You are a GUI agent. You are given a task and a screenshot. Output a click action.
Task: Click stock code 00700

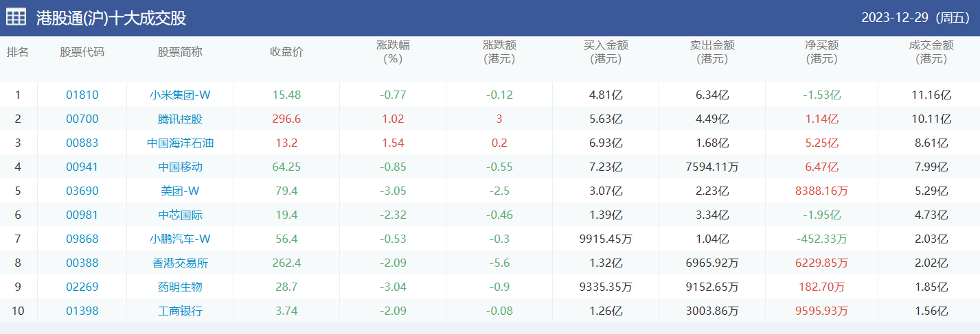point(82,119)
